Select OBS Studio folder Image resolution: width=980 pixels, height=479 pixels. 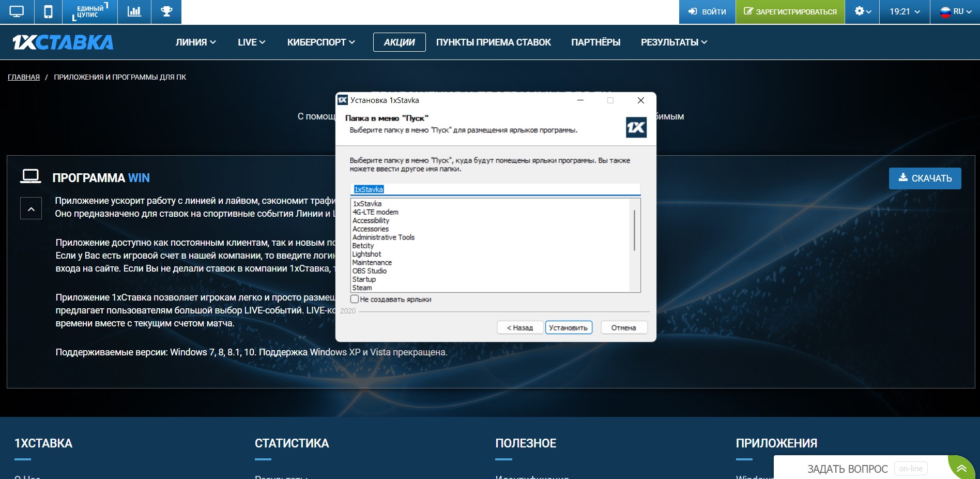[x=370, y=271]
